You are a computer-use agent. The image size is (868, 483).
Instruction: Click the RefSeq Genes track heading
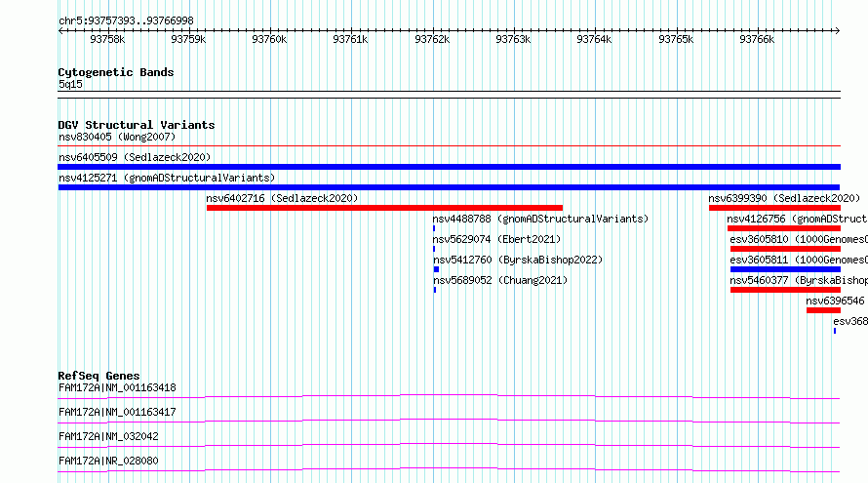pyautogui.click(x=99, y=376)
